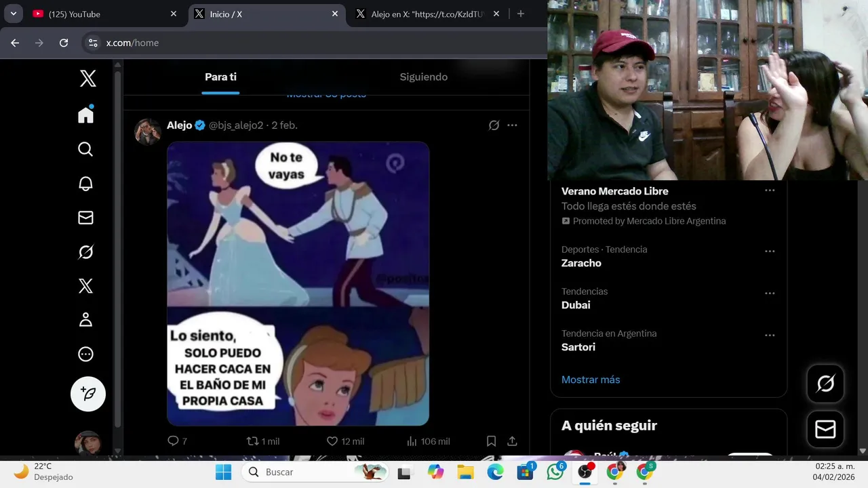Reply to Alejo's post (7 comments)
The height and width of the screenshot is (488, 868).
point(177,441)
